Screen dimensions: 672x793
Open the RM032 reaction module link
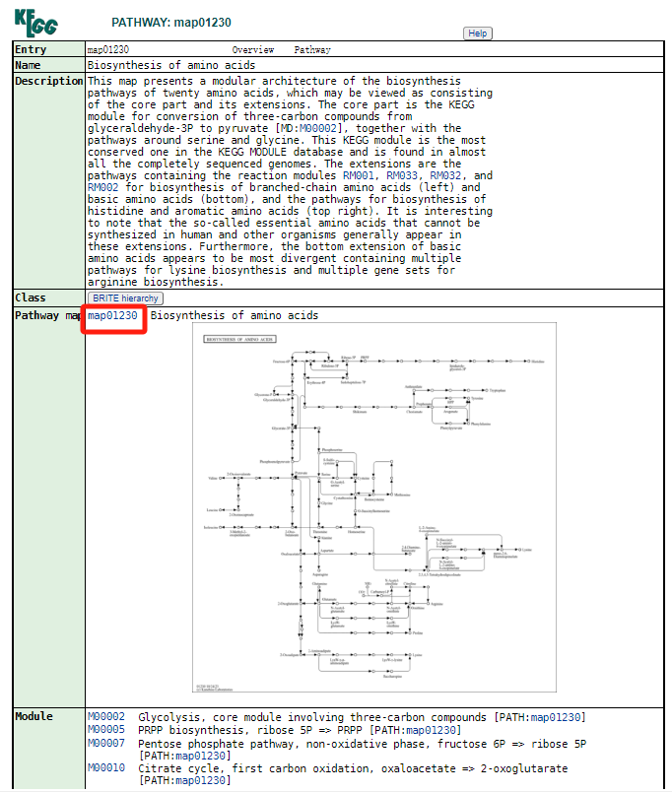tap(445, 175)
